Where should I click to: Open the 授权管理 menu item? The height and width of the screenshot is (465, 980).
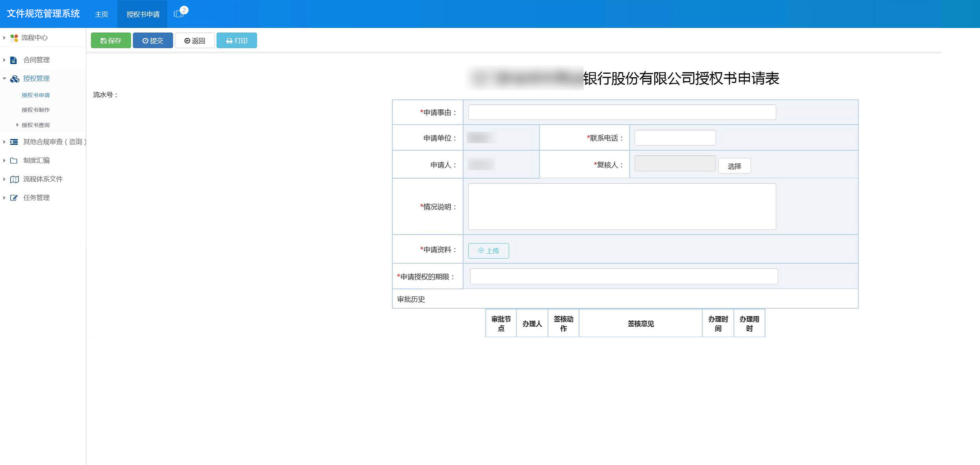coord(36,79)
